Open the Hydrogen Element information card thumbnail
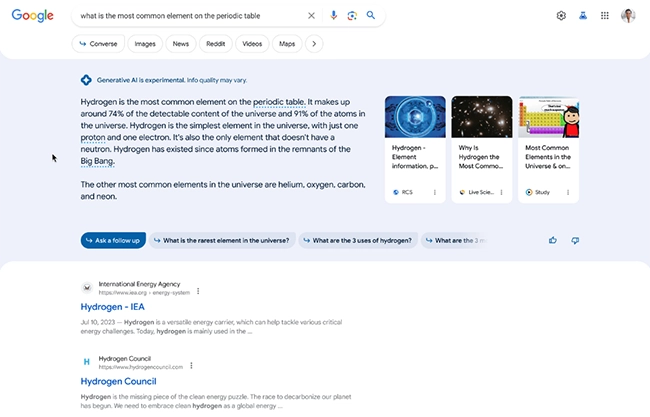The height and width of the screenshot is (417, 650). click(x=415, y=117)
